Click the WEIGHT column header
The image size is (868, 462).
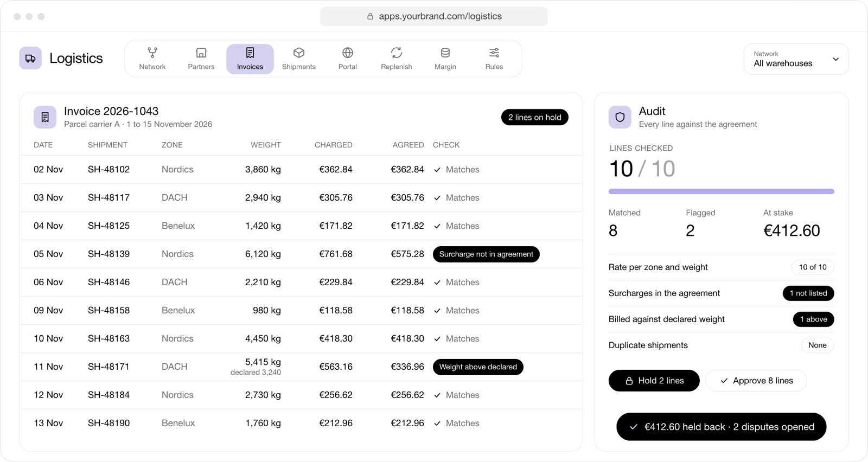point(266,145)
